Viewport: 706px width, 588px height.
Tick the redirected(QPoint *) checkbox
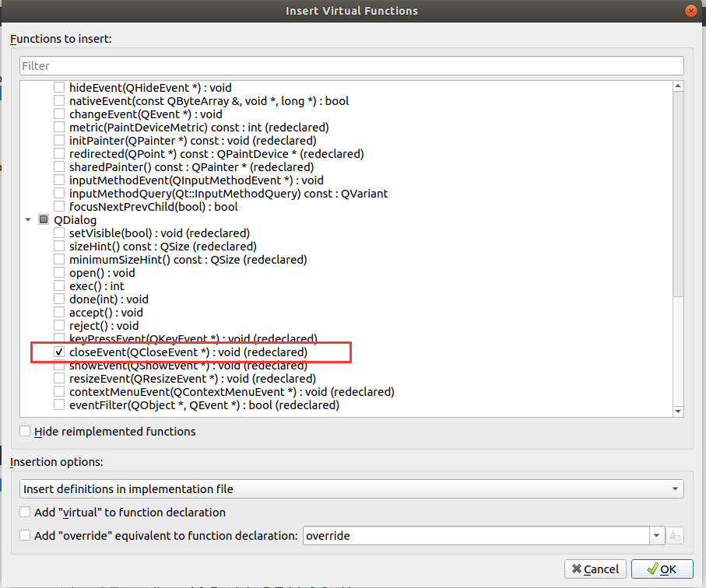point(59,153)
